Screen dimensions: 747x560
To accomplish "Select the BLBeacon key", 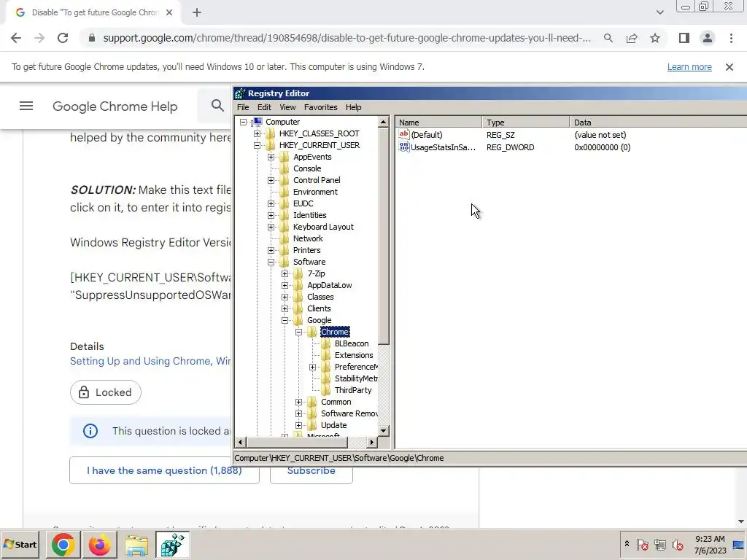I will point(352,343).
